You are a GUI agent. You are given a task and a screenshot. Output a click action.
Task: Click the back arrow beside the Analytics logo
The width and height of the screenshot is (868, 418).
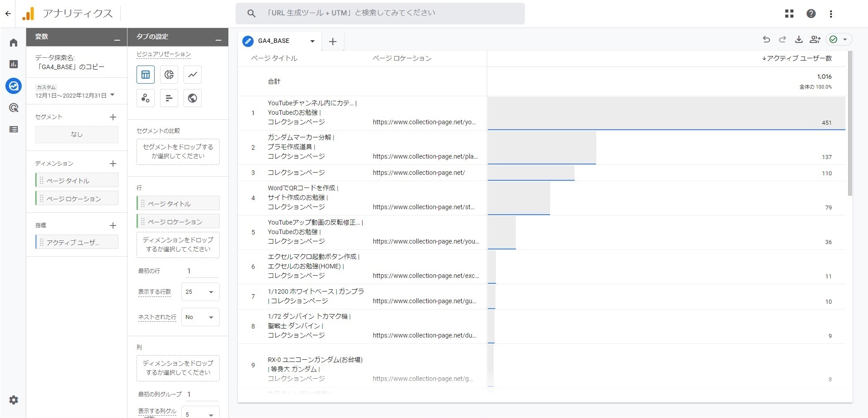pyautogui.click(x=8, y=14)
